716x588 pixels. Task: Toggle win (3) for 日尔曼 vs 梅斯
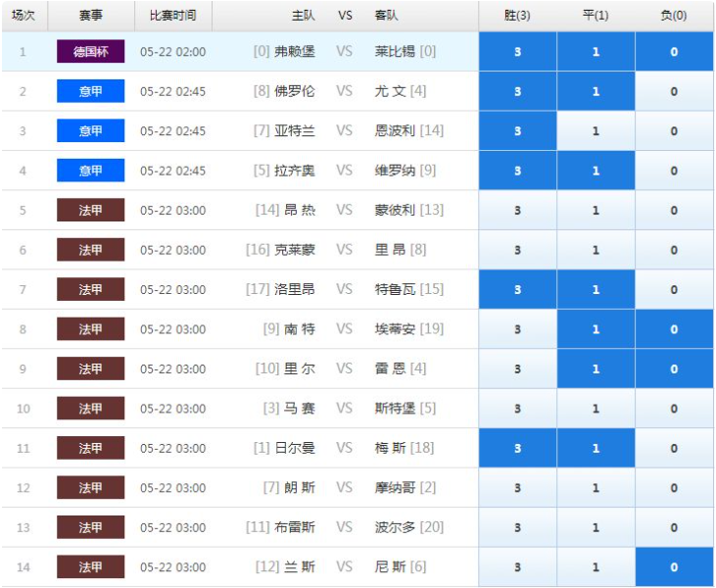pos(517,448)
